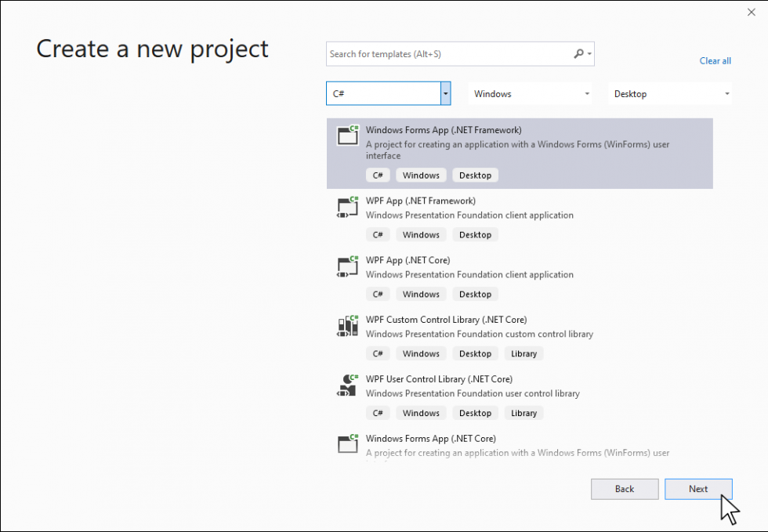Clear all filters link
Viewport: 768px width, 532px height.
715,61
